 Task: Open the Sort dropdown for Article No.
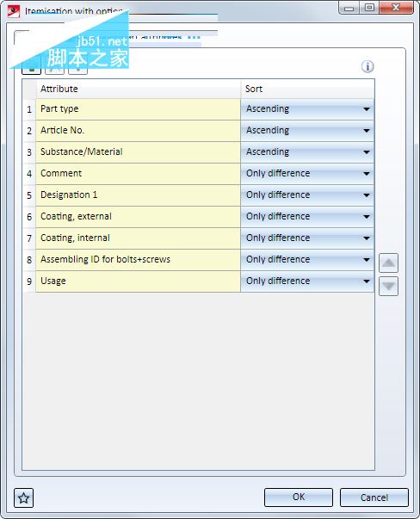tap(307, 131)
